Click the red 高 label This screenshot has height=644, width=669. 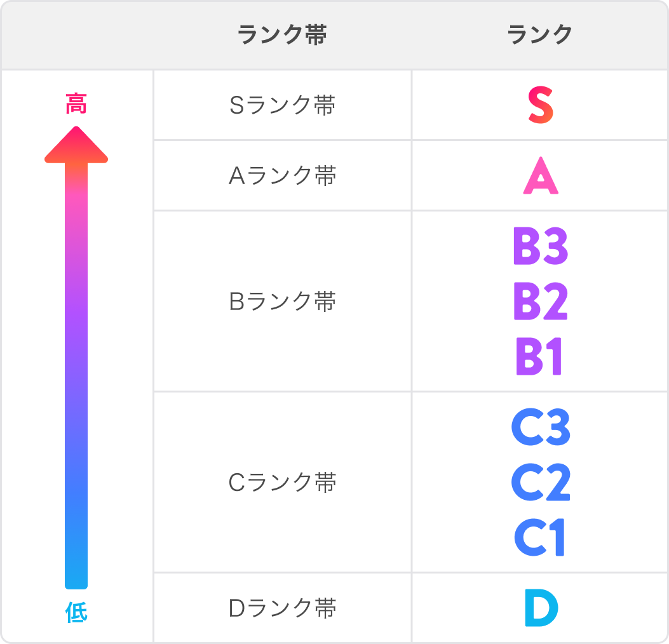pyautogui.click(x=76, y=104)
